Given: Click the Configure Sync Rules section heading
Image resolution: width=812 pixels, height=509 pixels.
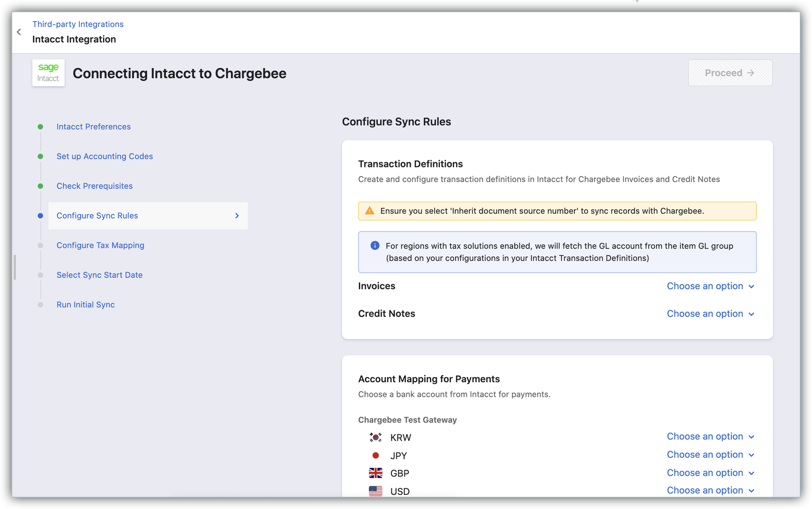Looking at the screenshot, I should coord(396,122).
